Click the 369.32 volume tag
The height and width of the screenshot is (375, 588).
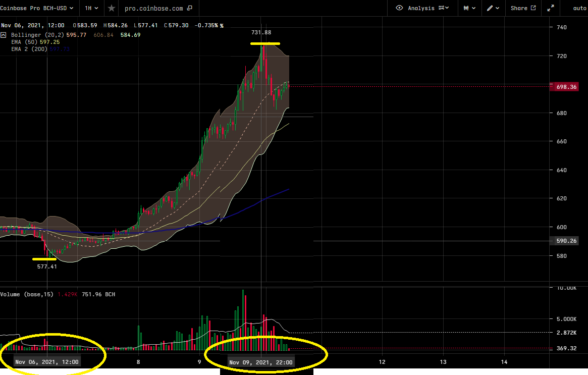coord(566,348)
